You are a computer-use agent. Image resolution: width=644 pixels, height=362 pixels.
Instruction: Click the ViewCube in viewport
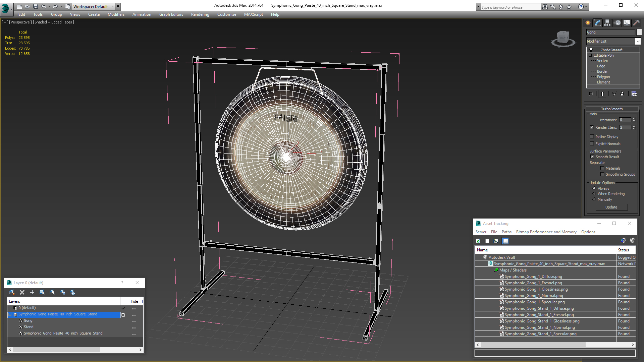click(563, 39)
